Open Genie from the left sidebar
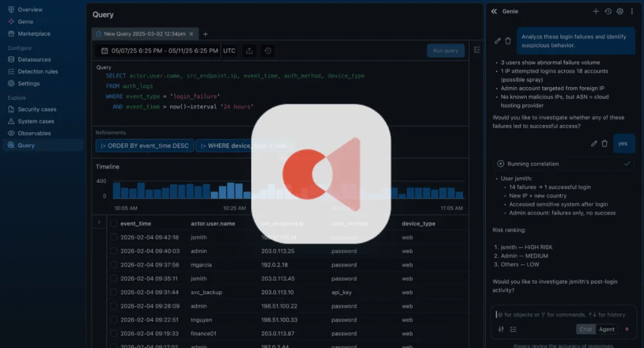 click(x=21, y=21)
